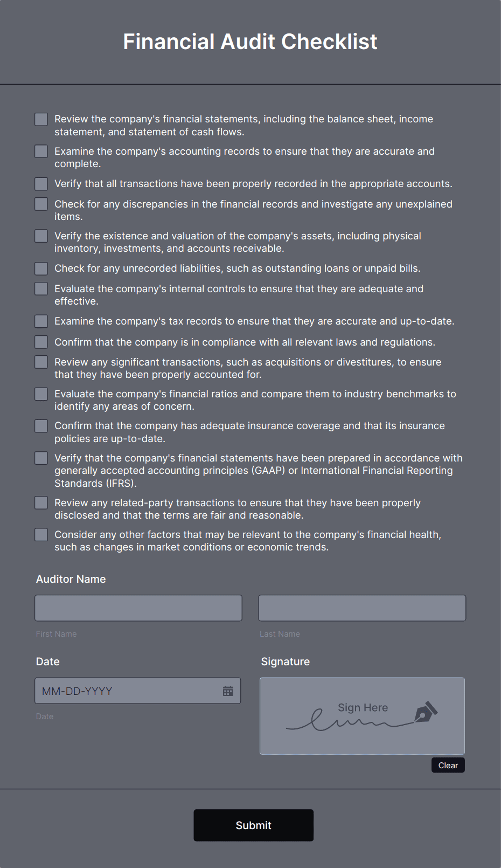Enable the financial ratios benchmark checkbox
The width and height of the screenshot is (501, 868).
tap(41, 394)
